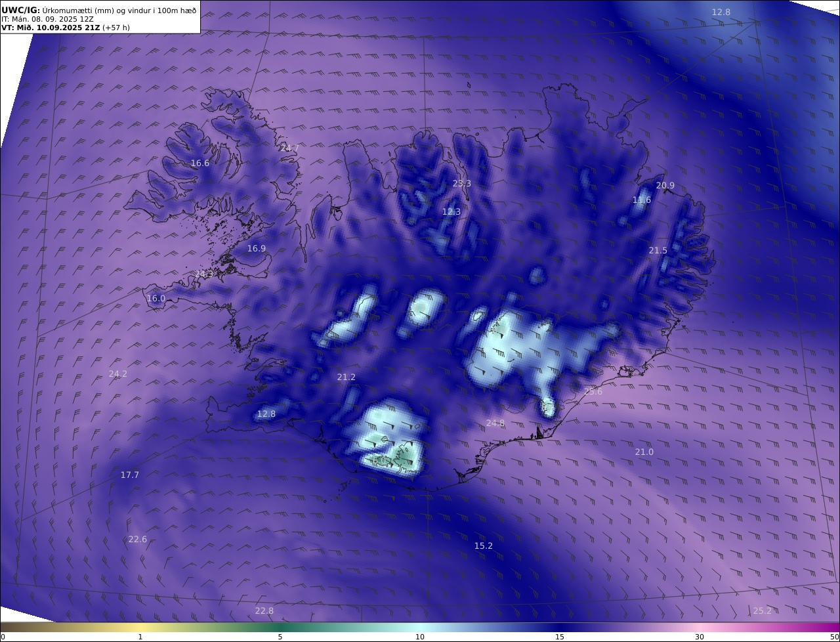Viewport: 840px width, 642px height.
Task: Click the colorbar tick label 50
Action: click(x=835, y=637)
